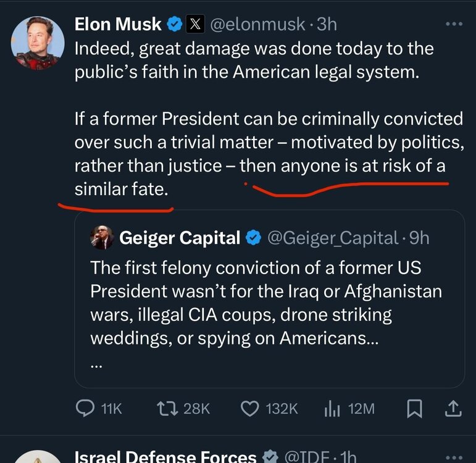Expand the quoted tweet's trailing ellipsis
This screenshot has width=476, height=463.
96,364
